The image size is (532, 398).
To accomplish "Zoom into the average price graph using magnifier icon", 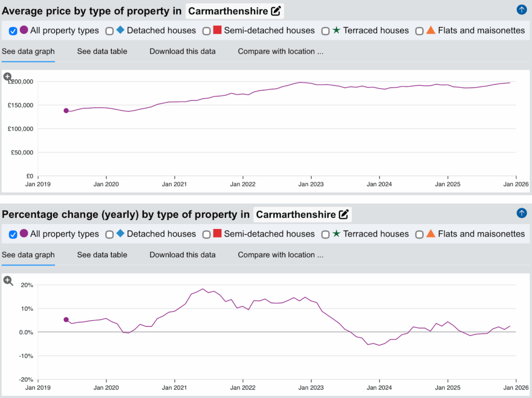I will coord(8,77).
